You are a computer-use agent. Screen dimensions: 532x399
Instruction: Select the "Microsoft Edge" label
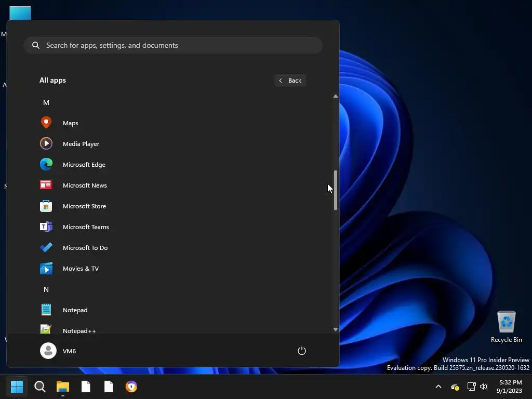pos(84,165)
